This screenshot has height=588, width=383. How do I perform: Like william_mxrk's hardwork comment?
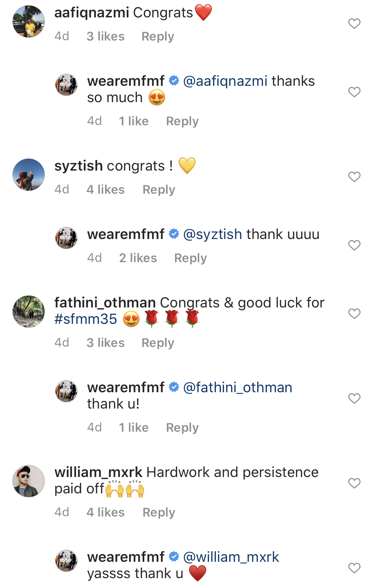pyautogui.click(x=354, y=483)
